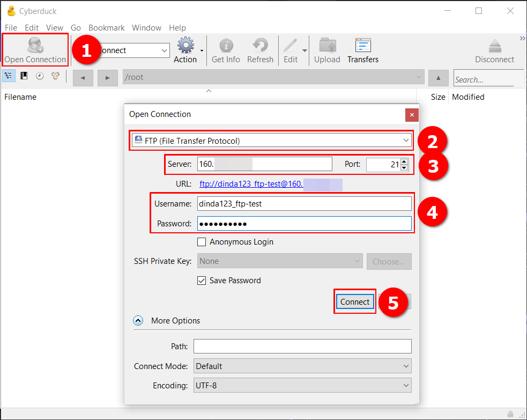Click the Password field
527x420 pixels.
point(304,224)
